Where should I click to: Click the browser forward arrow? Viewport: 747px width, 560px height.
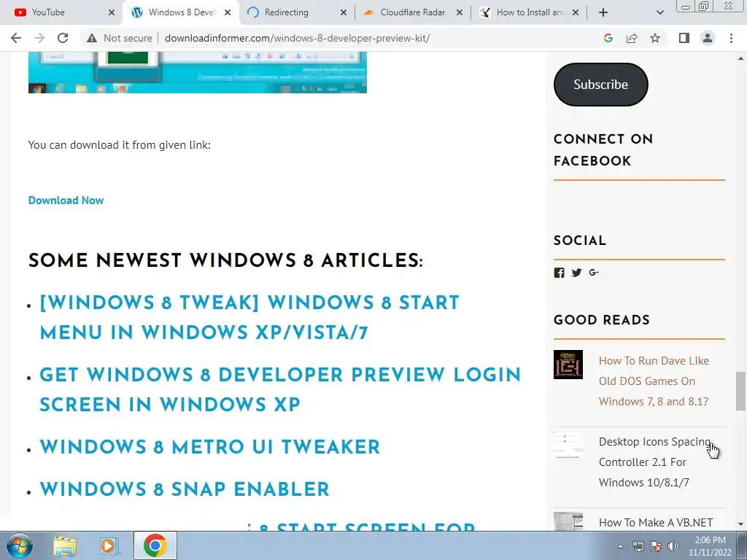[x=39, y=38]
